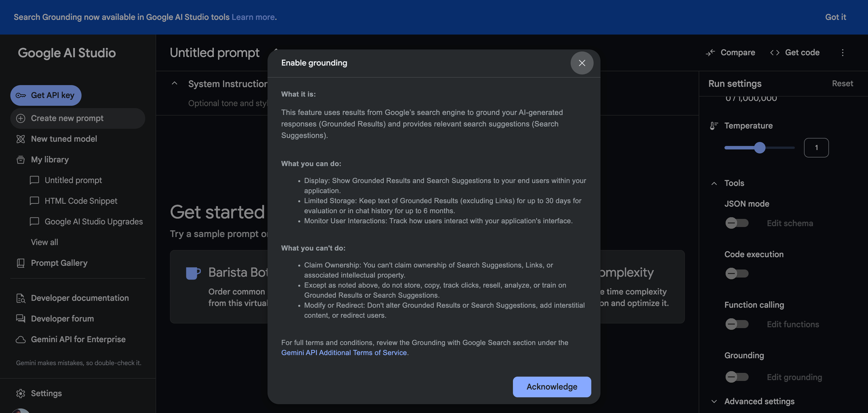Toggle JSON mode switch
The image size is (868, 413).
pyautogui.click(x=737, y=223)
